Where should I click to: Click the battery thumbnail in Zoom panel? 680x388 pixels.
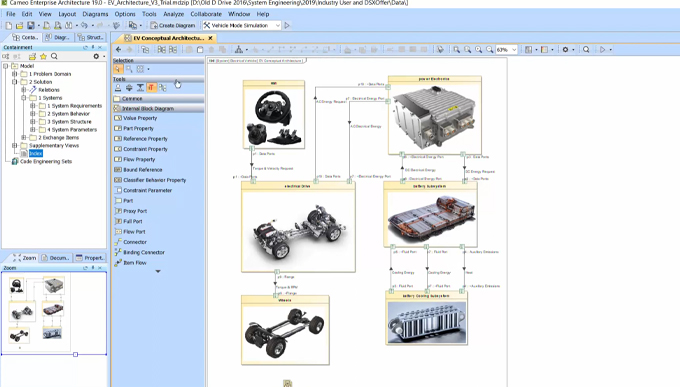53,310
